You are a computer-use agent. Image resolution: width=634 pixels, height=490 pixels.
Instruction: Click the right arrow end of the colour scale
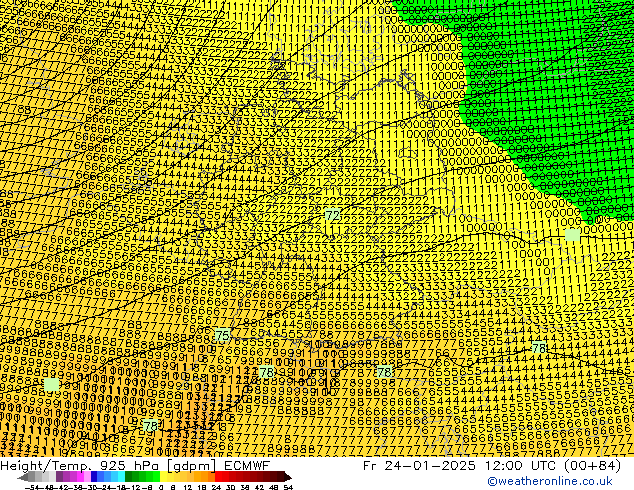288,477
